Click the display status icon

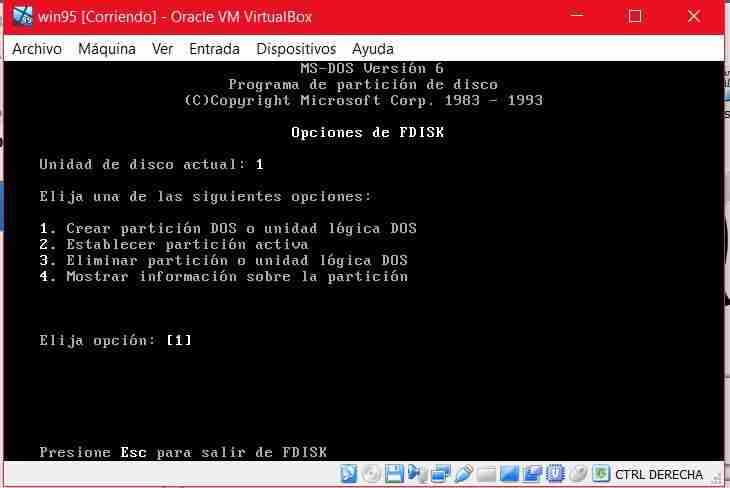pos(509,474)
